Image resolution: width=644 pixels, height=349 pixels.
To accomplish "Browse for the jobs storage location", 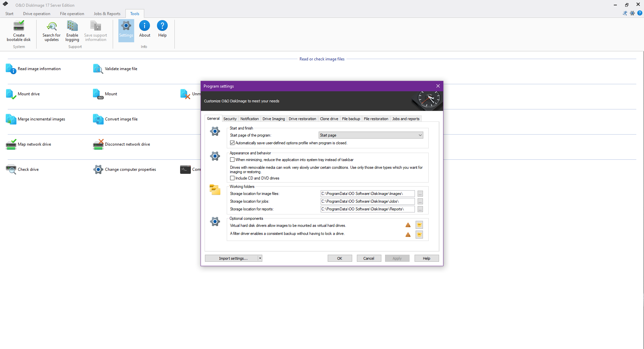I will [420, 201].
